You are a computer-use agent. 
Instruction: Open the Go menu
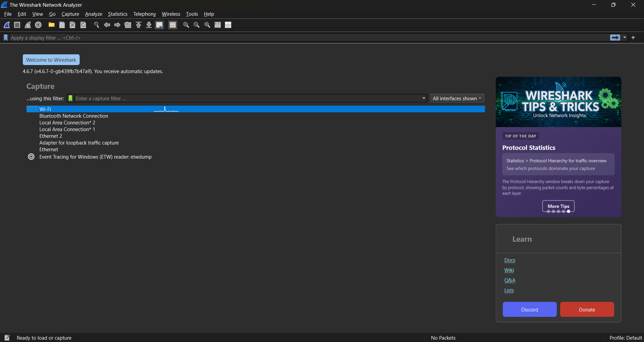[x=52, y=14]
